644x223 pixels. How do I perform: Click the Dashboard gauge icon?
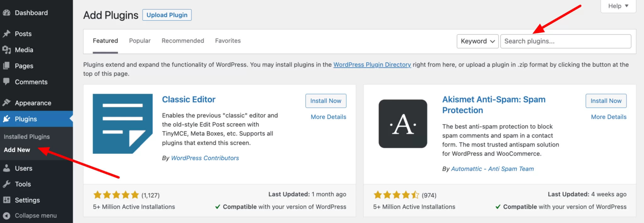[x=7, y=13]
